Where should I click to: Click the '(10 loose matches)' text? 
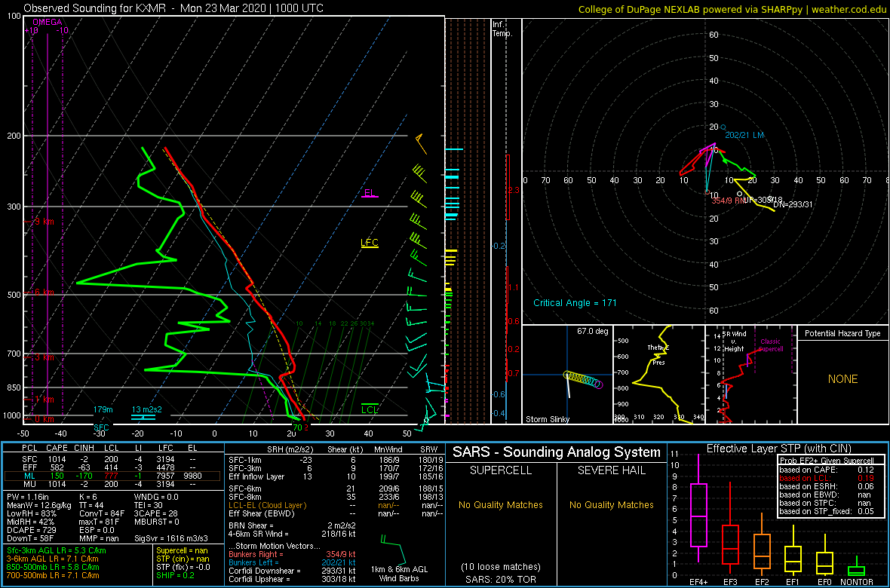(x=501, y=566)
